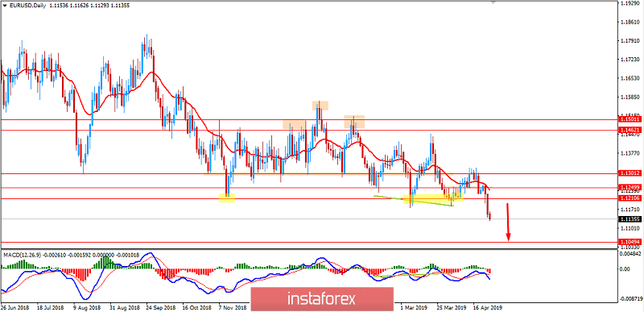The height and width of the screenshot is (312, 644).
Task: Click the 1.13012 red price level label
Action: pos(630,173)
